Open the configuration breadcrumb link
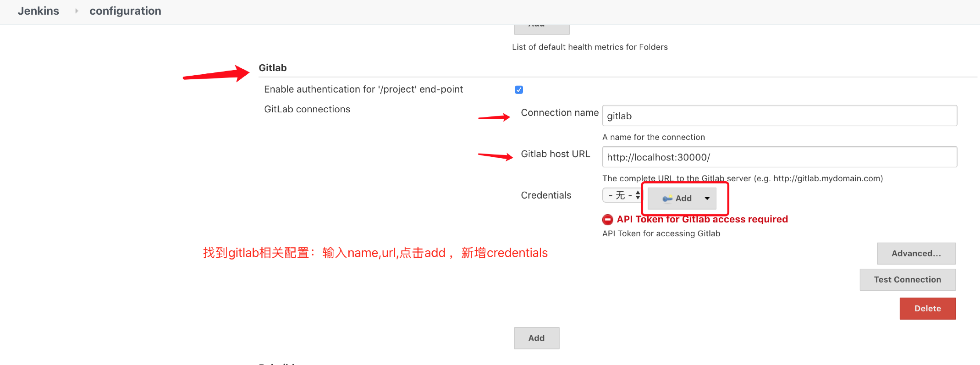Screen dimensions: 980x365 point(125,11)
